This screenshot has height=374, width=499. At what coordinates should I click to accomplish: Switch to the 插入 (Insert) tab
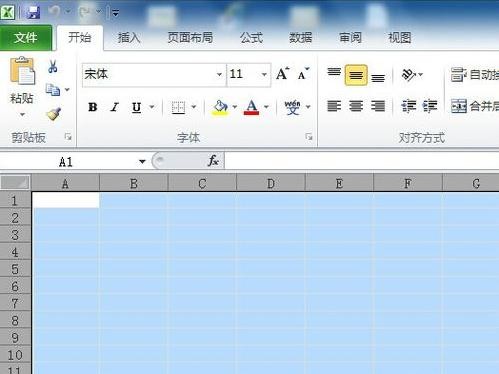129,38
